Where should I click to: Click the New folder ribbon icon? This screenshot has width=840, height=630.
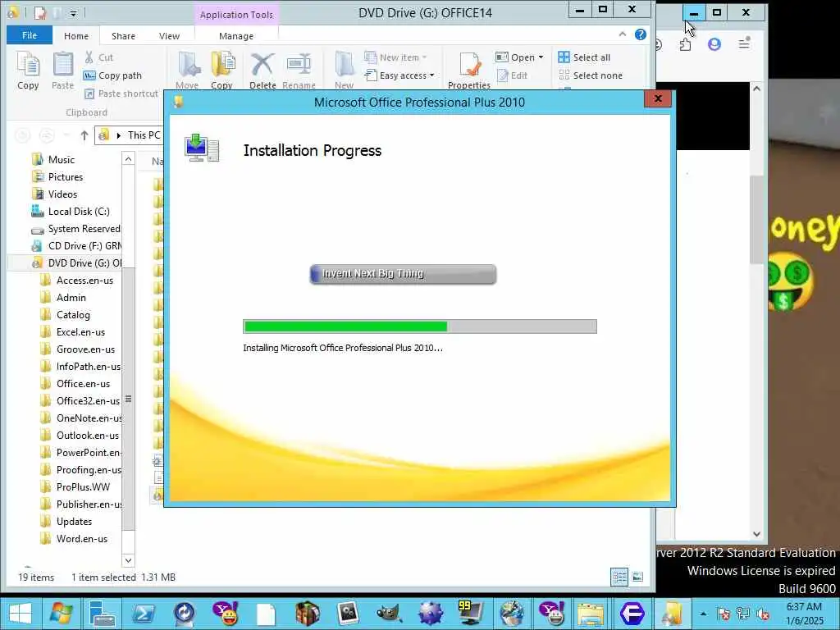(x=344, y=71)
